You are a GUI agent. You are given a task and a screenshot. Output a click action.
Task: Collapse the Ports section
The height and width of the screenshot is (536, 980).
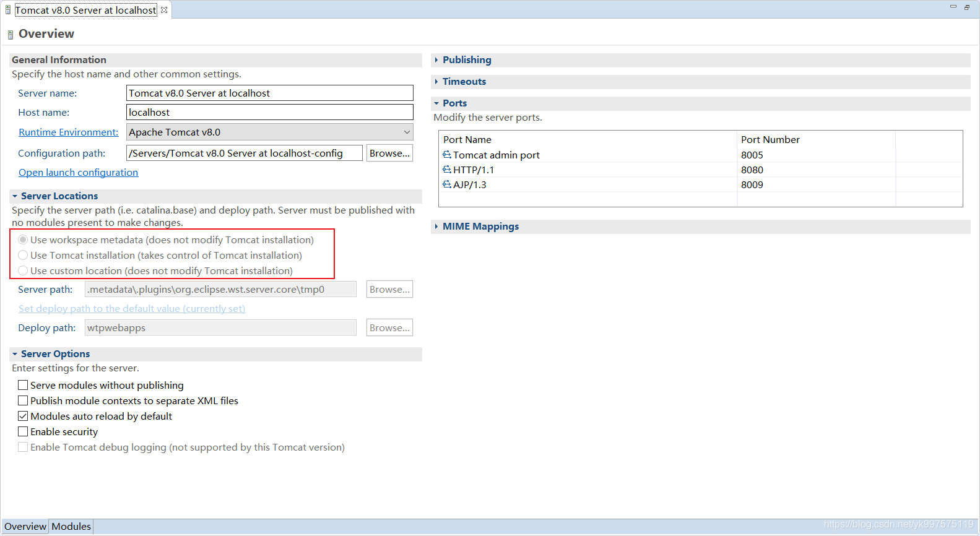[x=436, y=103]
